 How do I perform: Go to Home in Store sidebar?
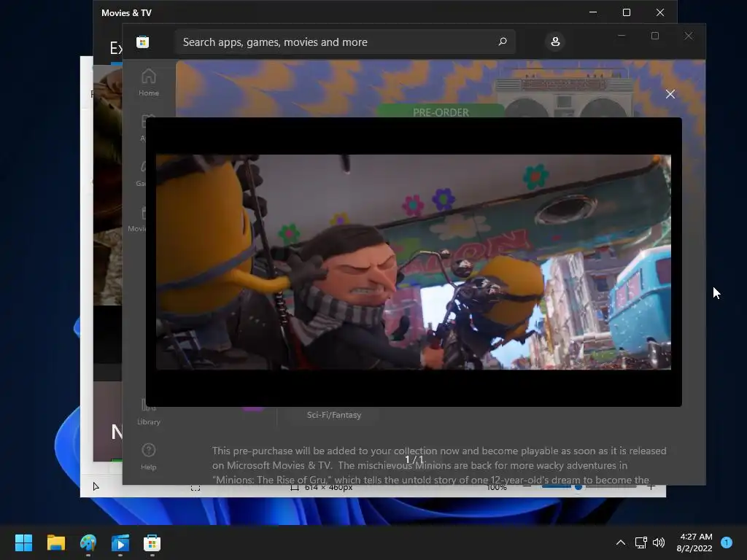click(149, 82)
